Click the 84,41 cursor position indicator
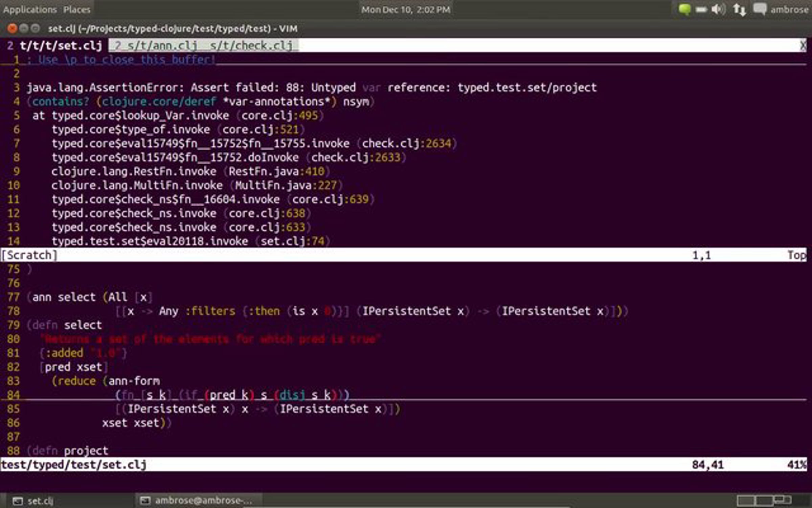 707,465
